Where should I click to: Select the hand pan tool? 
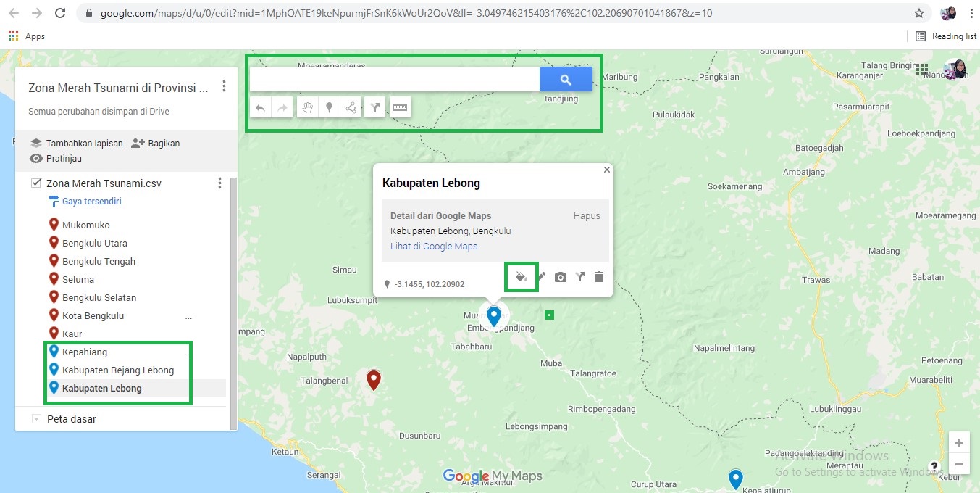click(x=308, y=108)
